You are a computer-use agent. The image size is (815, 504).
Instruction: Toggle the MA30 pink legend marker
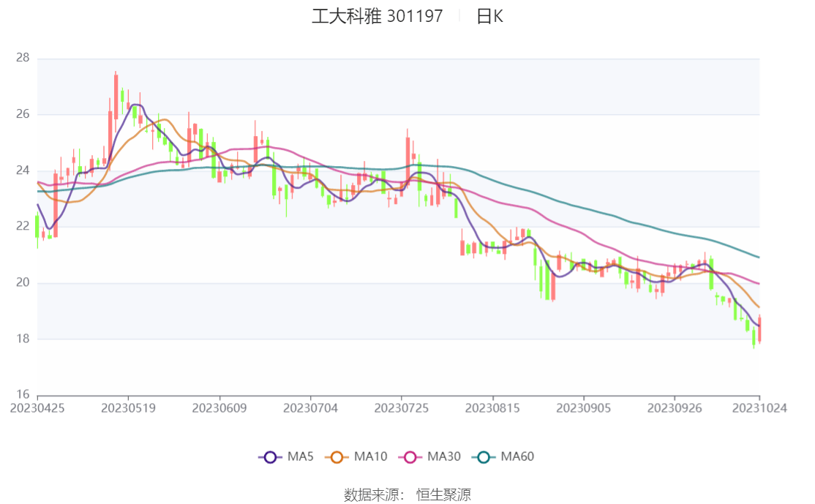point(410,457)
